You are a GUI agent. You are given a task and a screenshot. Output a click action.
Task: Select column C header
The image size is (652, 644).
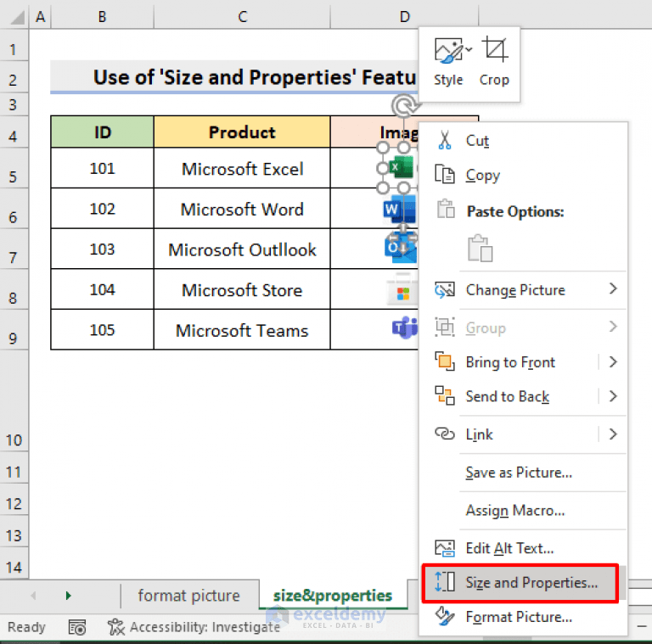coord(242,17)
